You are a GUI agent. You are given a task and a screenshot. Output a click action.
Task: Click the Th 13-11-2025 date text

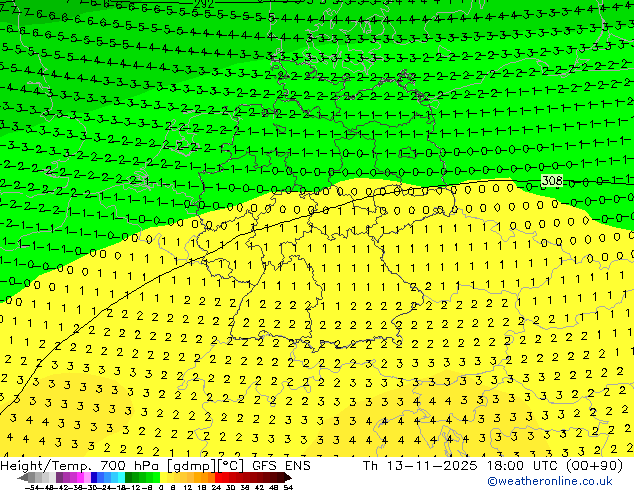[420, 466]
